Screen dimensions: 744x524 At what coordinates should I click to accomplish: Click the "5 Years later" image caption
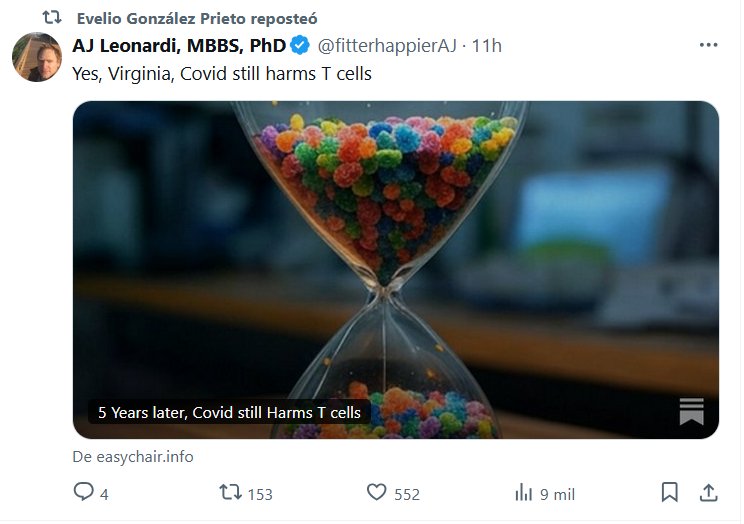point(229,412)
